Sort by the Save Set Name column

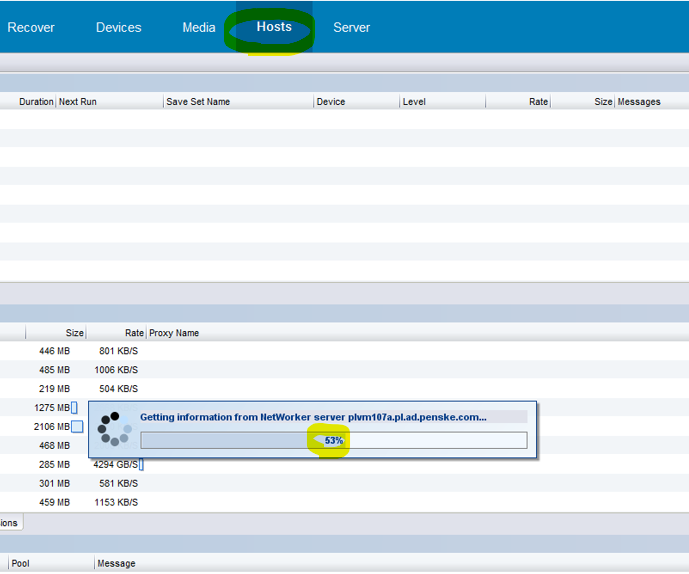pos(198,102)
